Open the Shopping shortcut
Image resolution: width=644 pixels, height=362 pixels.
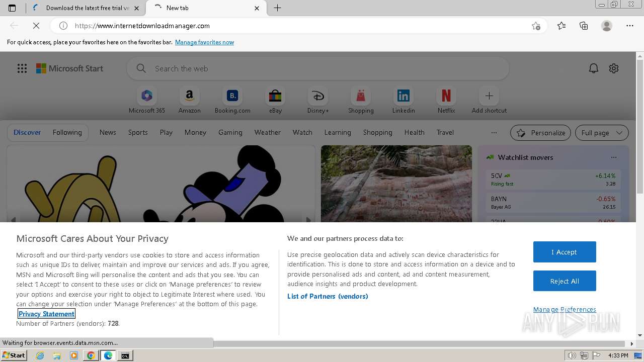point(361,101)
